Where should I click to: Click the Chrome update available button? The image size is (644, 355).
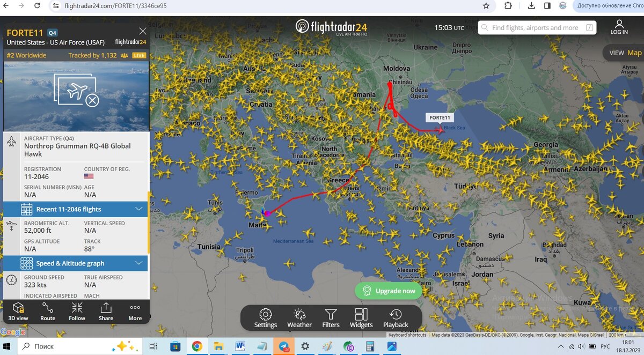tap(609, 6)
